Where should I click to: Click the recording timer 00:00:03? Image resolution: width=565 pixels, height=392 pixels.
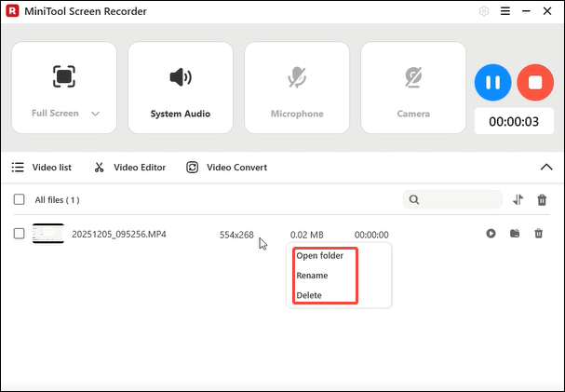[514, 121]
